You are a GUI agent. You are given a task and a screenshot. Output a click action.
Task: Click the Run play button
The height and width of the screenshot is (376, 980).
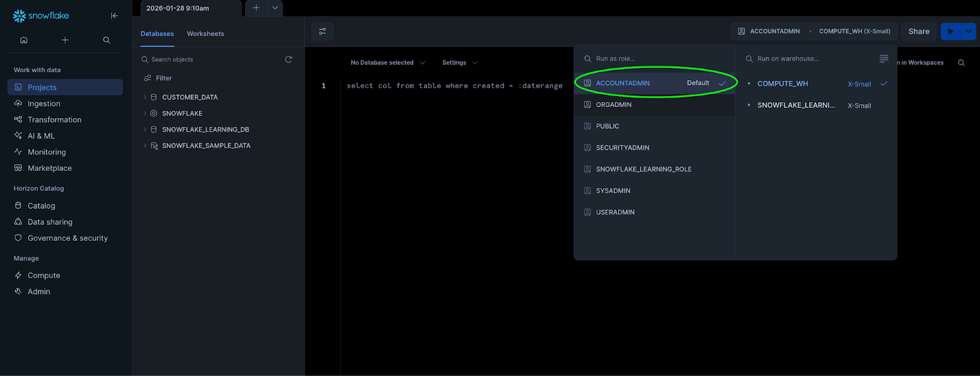click(x=951, y=31)
